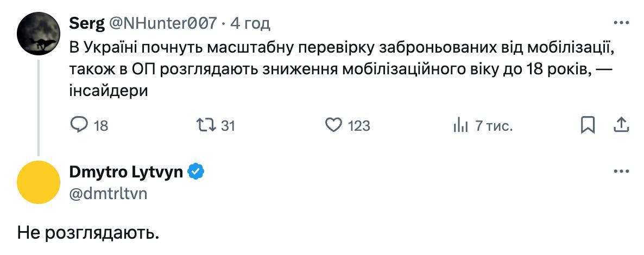This screenshot has width=644, height=255.
Task: Open Dmytro Lytvyn's profile name link
Action: pyautogui.click(x=126, y=172)
